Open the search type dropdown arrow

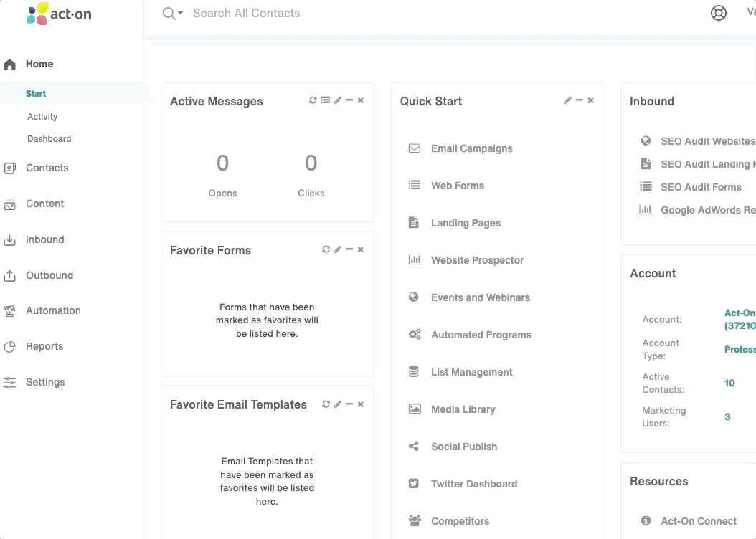(180, 13)
